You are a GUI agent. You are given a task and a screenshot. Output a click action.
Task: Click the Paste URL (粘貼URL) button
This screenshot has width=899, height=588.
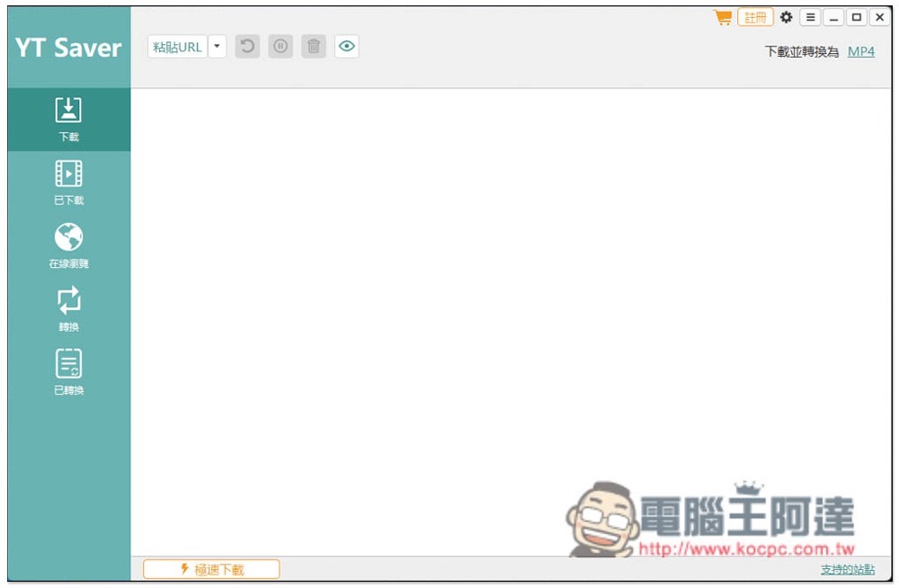(x=178, y=47)
